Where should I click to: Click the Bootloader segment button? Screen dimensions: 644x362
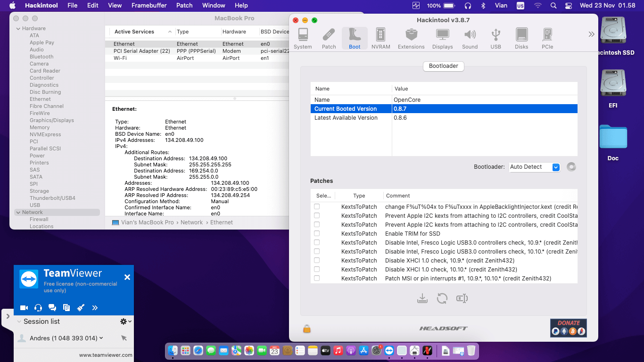tap(443, 66)
